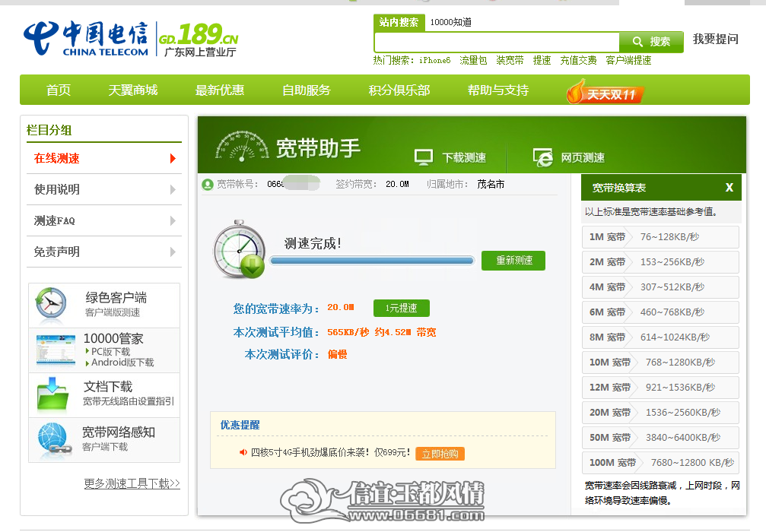Expand the 免责声明 arrow
The height and width of the screenshot is (532, 766).
pyautogui.click(x=173, y=252)
